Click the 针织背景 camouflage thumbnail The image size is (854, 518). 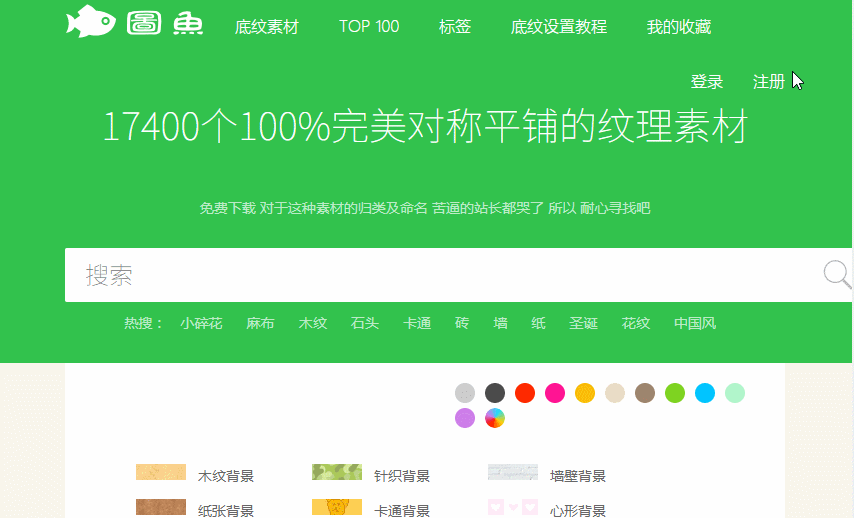pos(337,472)
